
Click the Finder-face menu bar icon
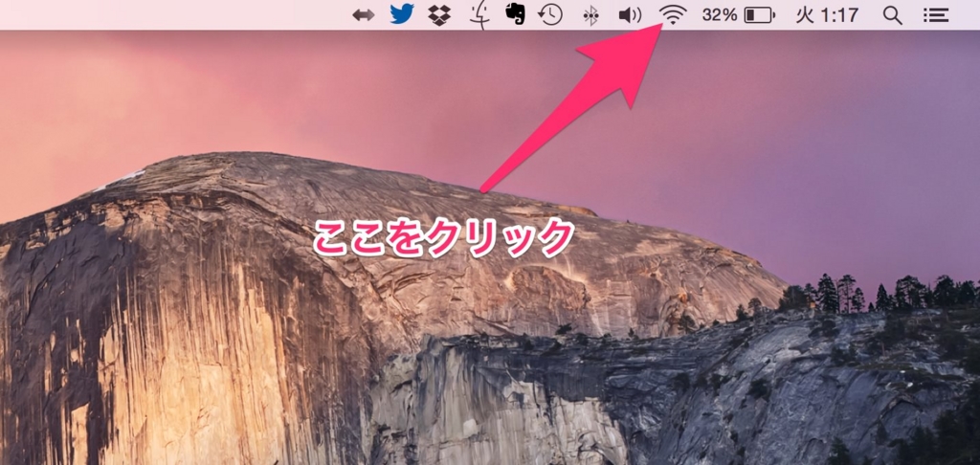coord(479,15)
